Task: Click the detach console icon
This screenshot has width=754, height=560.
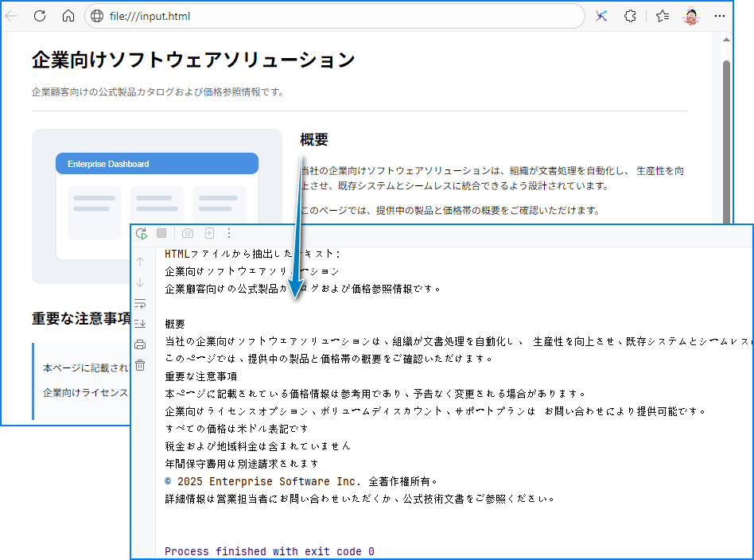Action: click(208, 233)
